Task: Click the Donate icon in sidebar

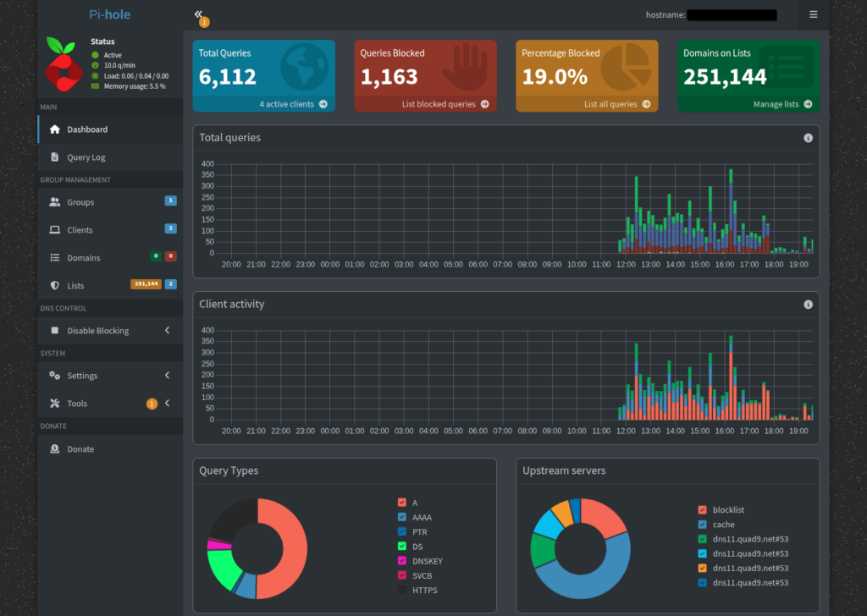Action: (x=55, y=449)
